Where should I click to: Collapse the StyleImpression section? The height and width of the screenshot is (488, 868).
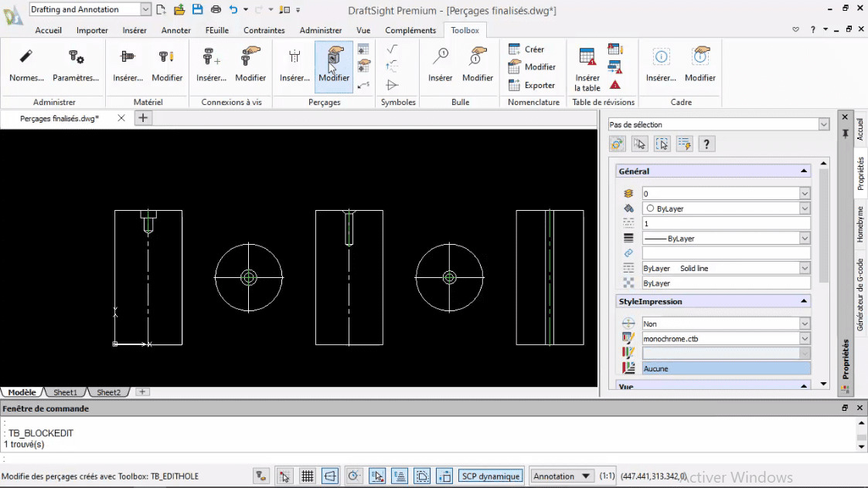[803, 301]
